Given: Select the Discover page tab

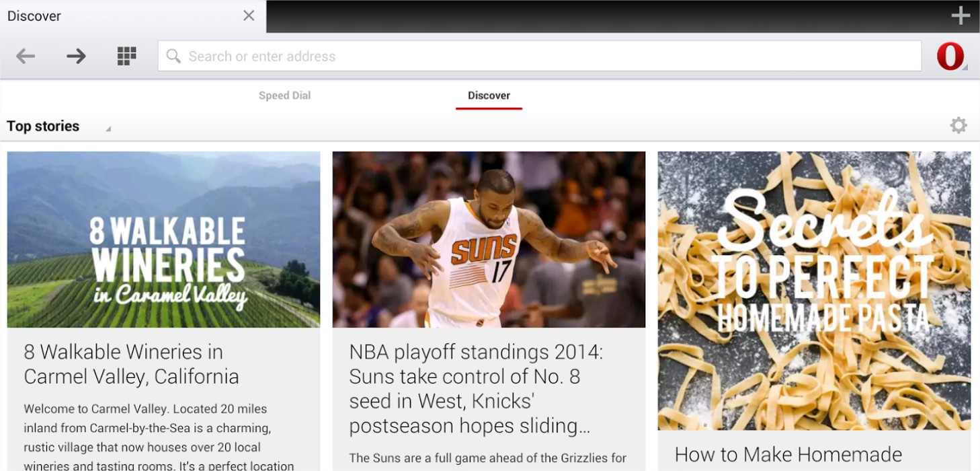Looking at the screenshot, I should tap(489, 96).
